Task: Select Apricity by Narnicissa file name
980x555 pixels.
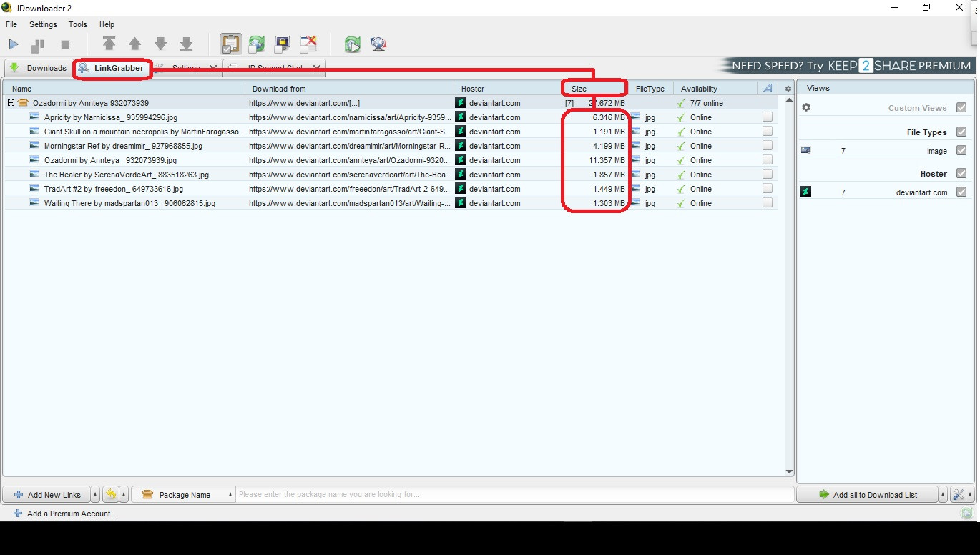Action: coord(110,117)
